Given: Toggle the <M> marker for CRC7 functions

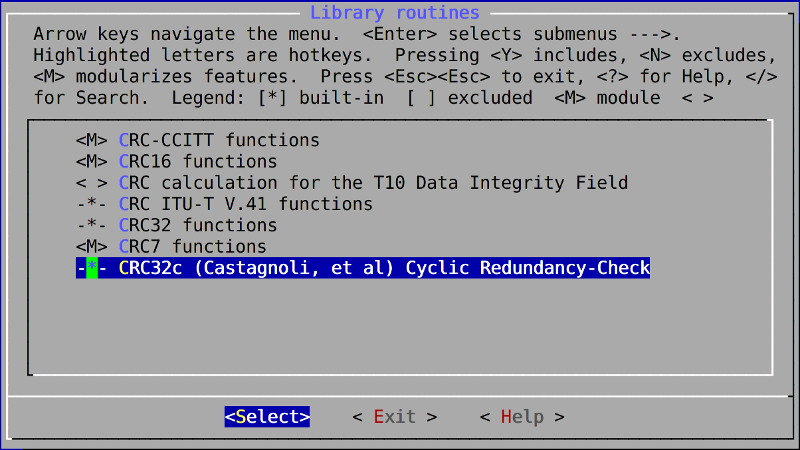Looking at the screenshot, I should (92, 247).
